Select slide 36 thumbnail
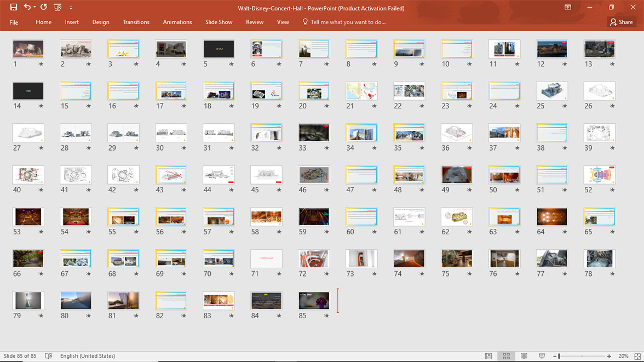 tap(457, 133)
